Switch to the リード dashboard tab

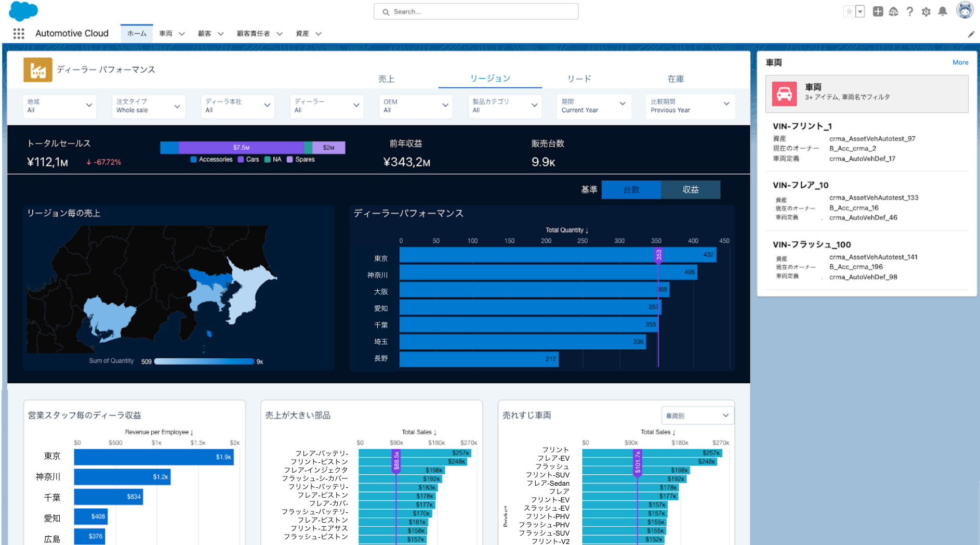coord(579,79)
